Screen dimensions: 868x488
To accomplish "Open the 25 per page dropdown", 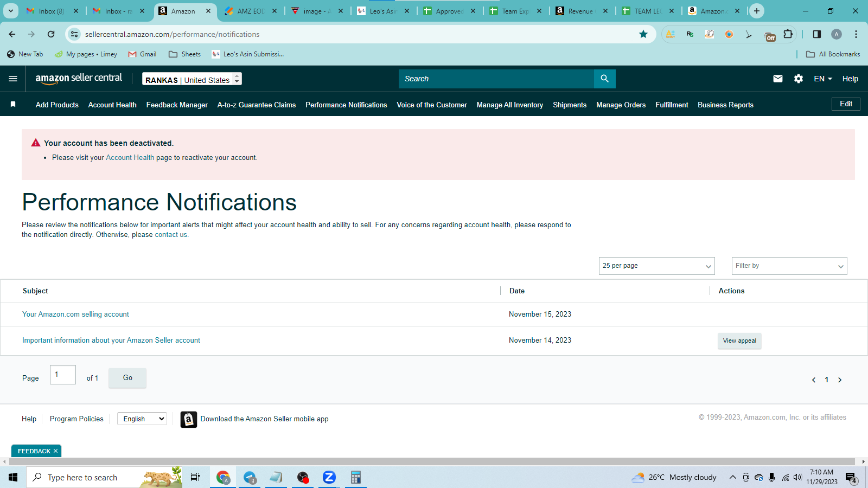I will pyautogui.click(x=656, y=266).
